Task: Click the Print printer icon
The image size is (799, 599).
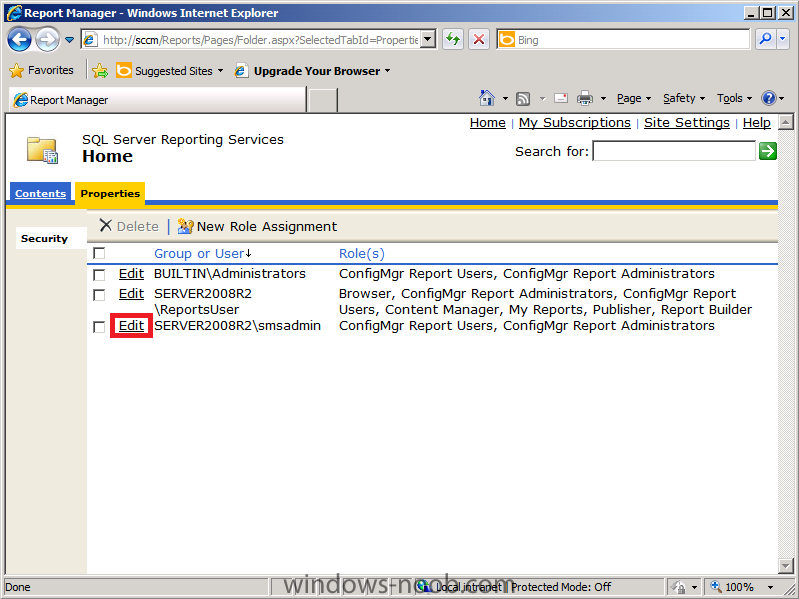Action: point(584,98)
